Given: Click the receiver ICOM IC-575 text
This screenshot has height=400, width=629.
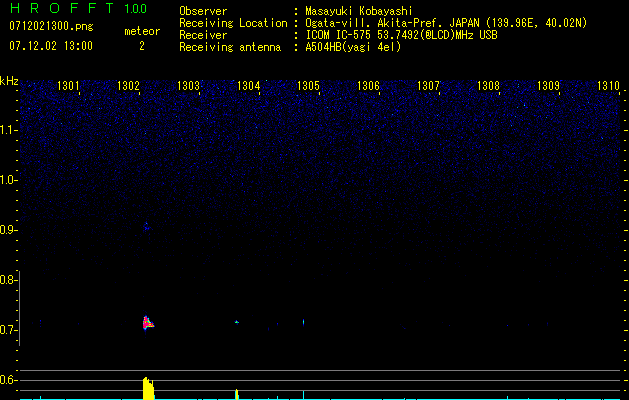Looking at the screenshot, I should click(x=401, y=35).
